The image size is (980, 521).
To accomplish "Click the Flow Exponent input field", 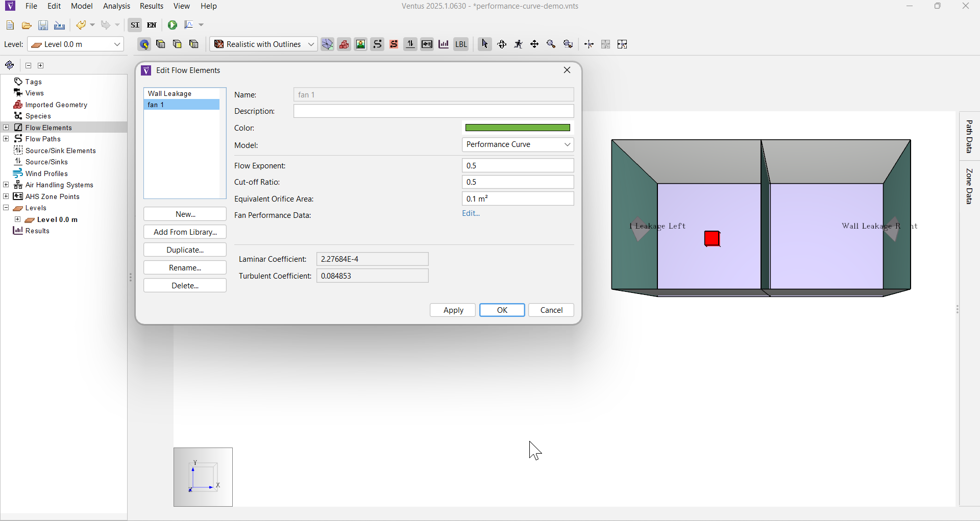I will [x=518, y=165].
